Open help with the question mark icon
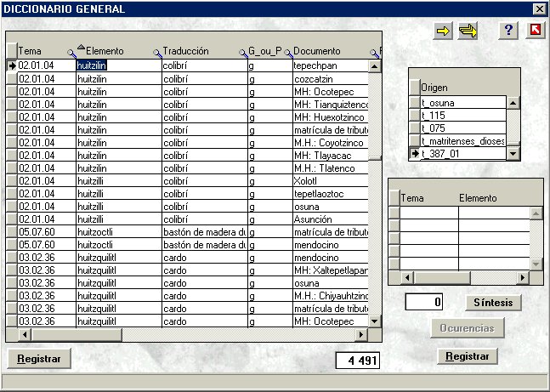This screenshot has width=550, height=392. (x=509, y=31)
